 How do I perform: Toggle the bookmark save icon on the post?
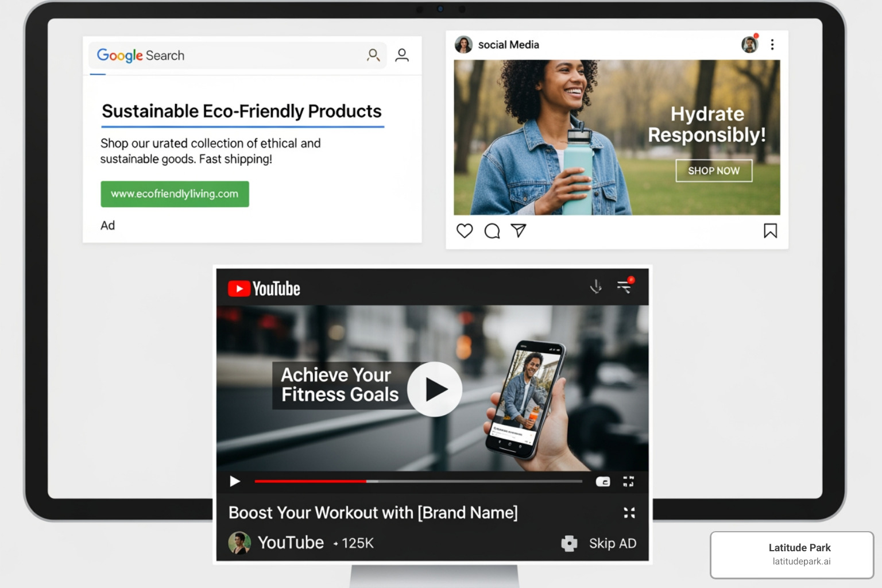(771, 231)
